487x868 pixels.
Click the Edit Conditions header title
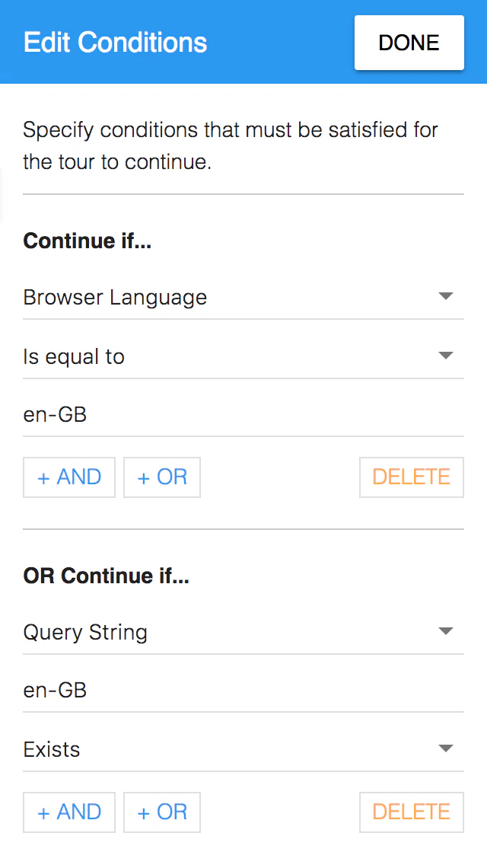[x=116, y=43]
